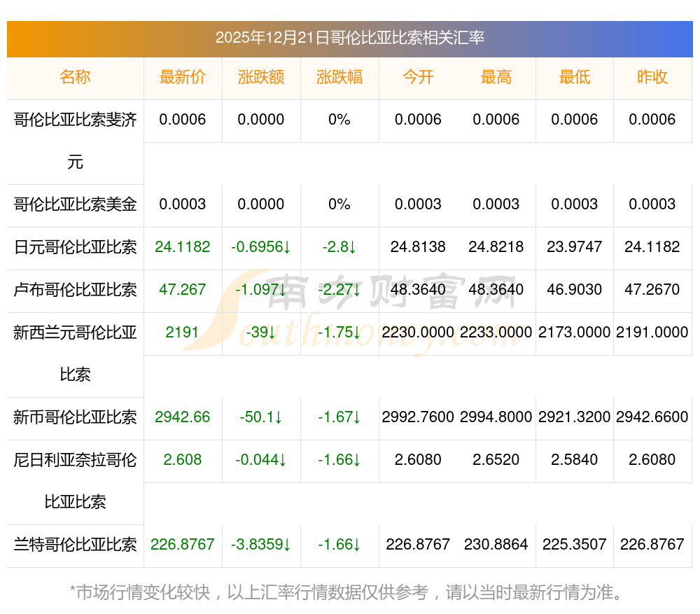Select the 哥伦比亚比索美金 row name
The width and height of the screenshot is (700, 614).
(75, 204)
